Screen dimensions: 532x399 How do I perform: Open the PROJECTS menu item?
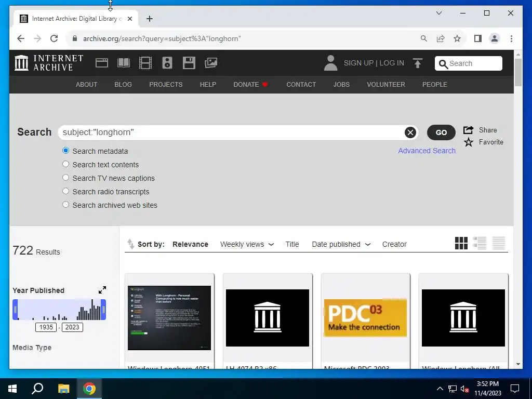pyautogui.click(x=166, y=85)
